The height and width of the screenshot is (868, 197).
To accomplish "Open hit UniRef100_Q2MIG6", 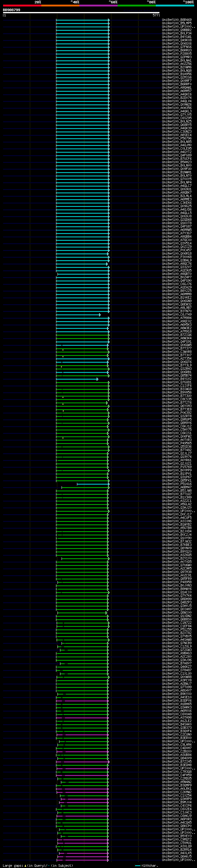I will [177, 77].
